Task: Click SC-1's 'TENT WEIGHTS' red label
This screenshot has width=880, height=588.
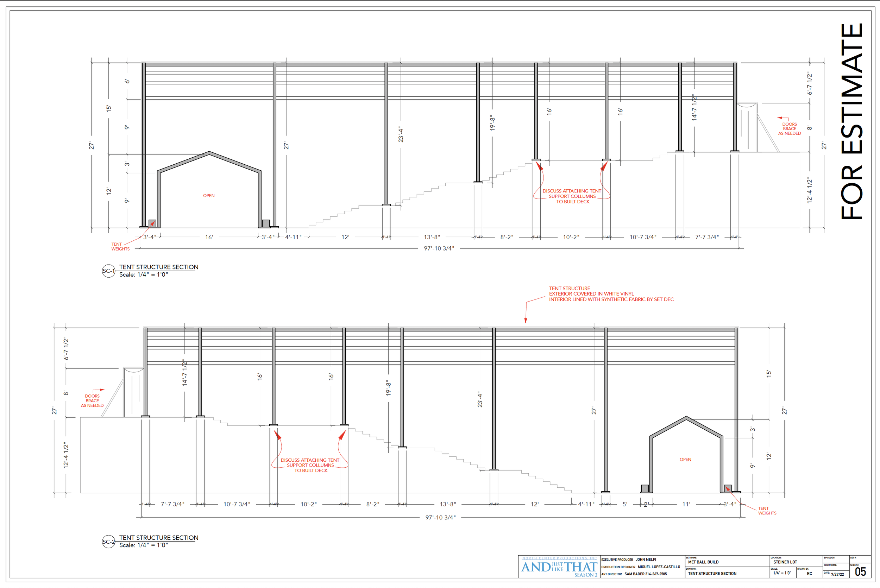Action: (x=120, y=246)
